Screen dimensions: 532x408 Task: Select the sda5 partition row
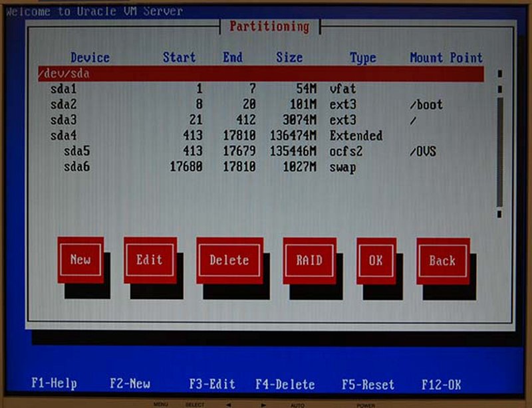coord(261,152)
